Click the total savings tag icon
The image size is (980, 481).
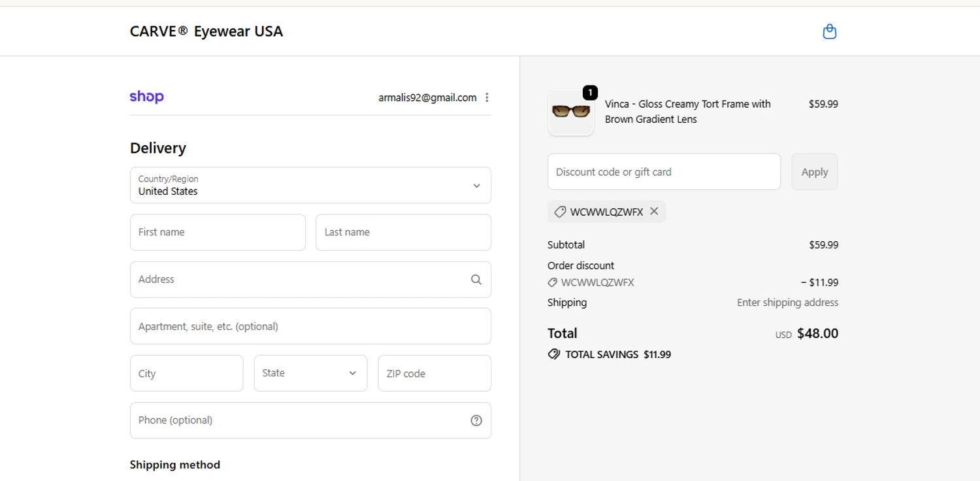click(x=554, y=354)
